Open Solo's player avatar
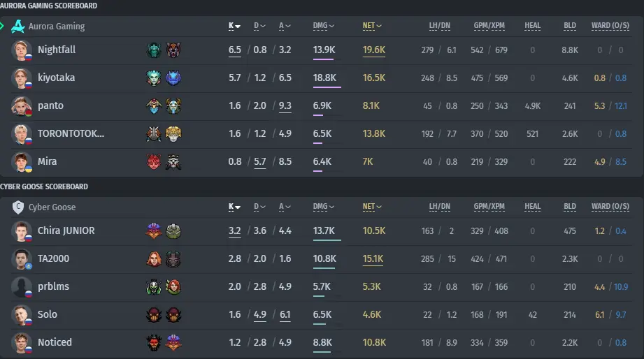The image size is (644, 359). [x=22, y=315]
